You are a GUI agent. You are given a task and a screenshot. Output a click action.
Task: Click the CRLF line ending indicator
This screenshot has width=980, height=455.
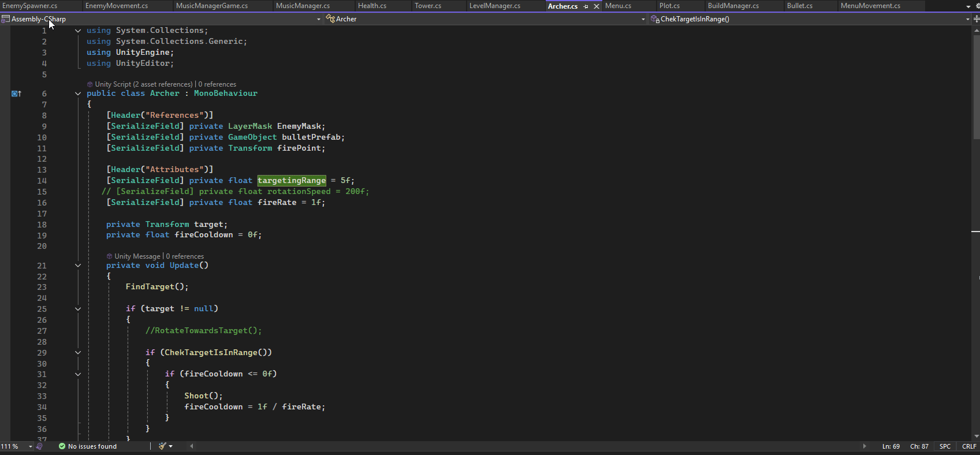click(969, 446)
